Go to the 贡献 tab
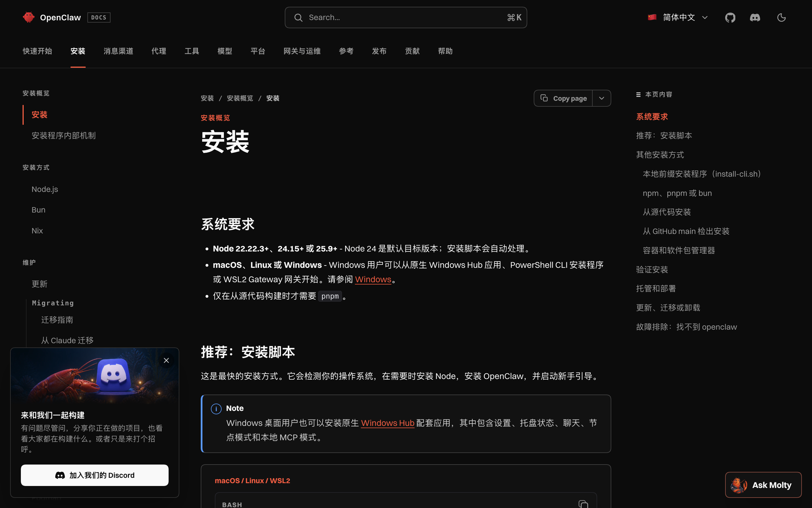This screenshot has width=812, height=508. coord(412,51)
